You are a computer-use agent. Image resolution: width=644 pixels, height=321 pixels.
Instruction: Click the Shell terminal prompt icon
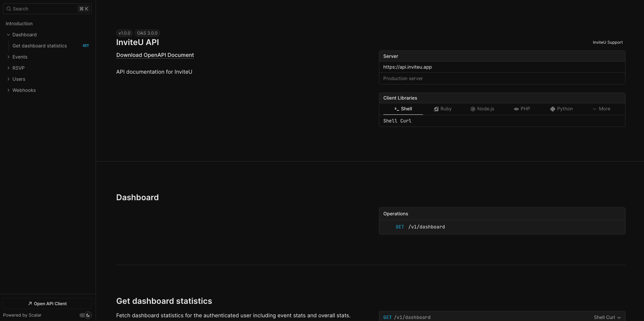396,109
